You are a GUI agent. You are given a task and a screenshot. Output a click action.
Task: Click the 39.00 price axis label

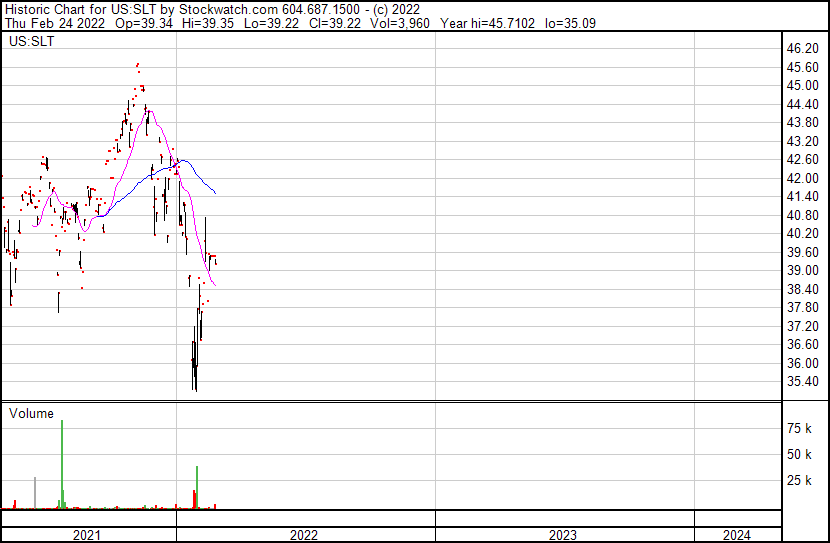pos(803,270)
